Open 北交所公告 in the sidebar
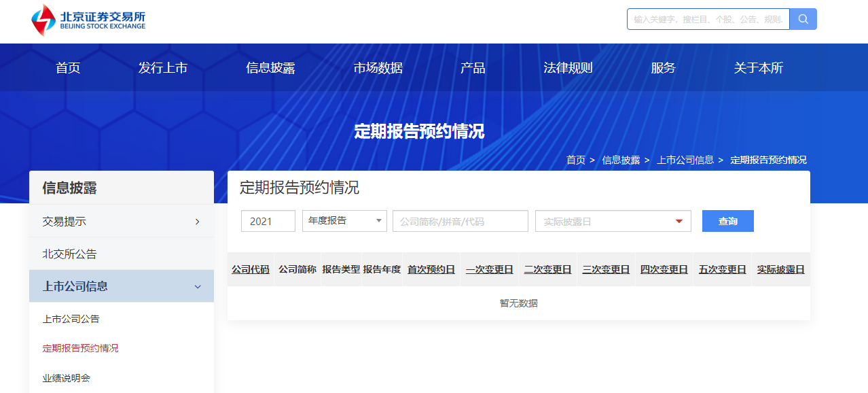 tap(70, 254)
